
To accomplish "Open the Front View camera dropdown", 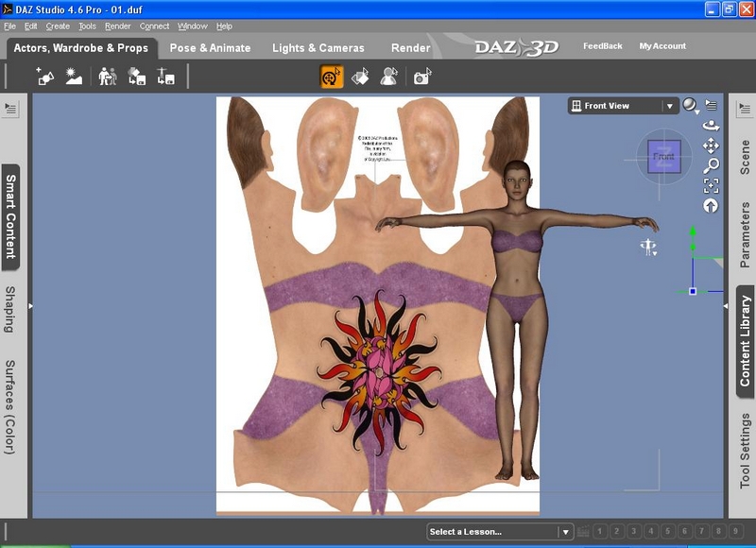I will pyautogui.click(x=623, y=106).
